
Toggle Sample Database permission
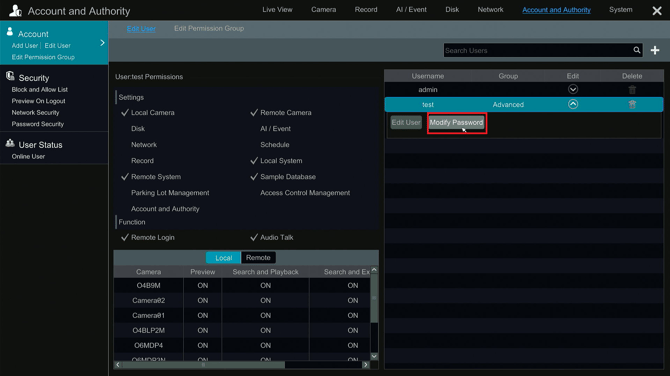click(283, 177)
